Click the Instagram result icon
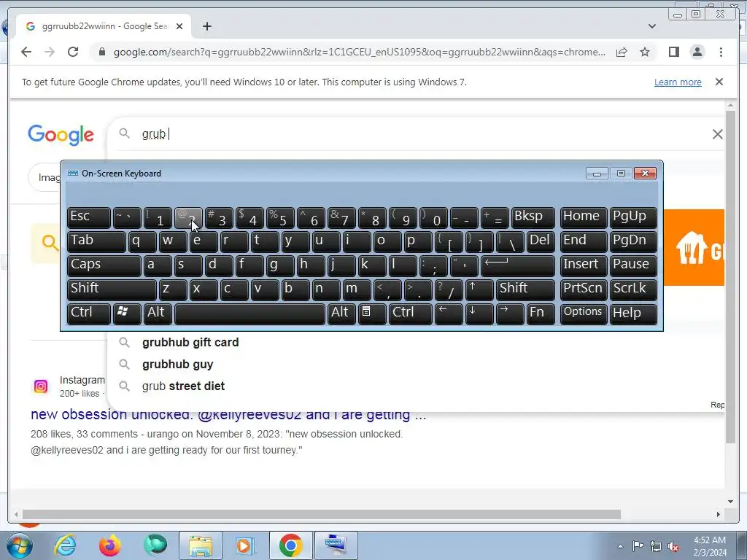Screen dimensions: 747x560 pyautogui.click(x=41, y=386)
